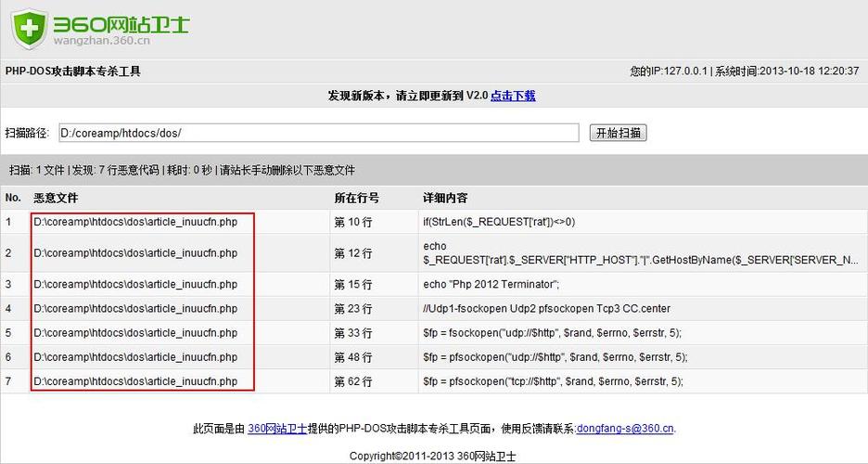Focus the 扫描路径 path input field
The image size is (868, 464).
coord(319,133)
